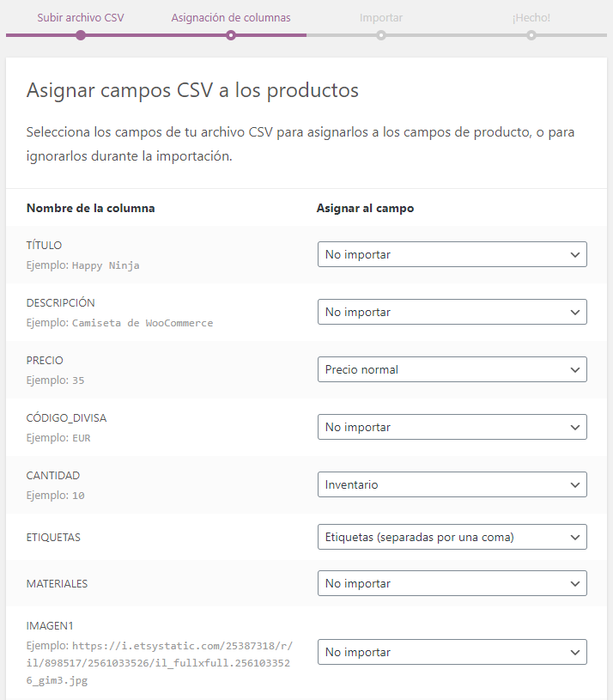The height and width of the screenshot is (700, 613).
Task: Expand the MATERIALES assignment dropdown
Action: [x=452, y=583]
